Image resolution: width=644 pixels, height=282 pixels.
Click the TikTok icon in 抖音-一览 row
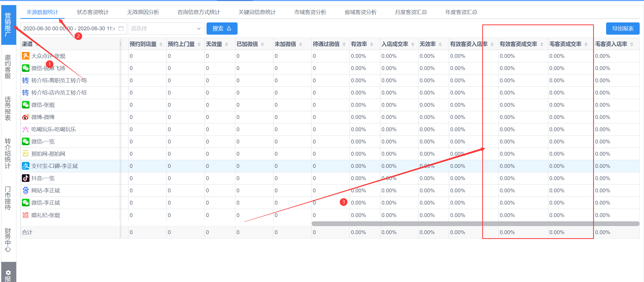pyautogui.click(x=25, y=178)
